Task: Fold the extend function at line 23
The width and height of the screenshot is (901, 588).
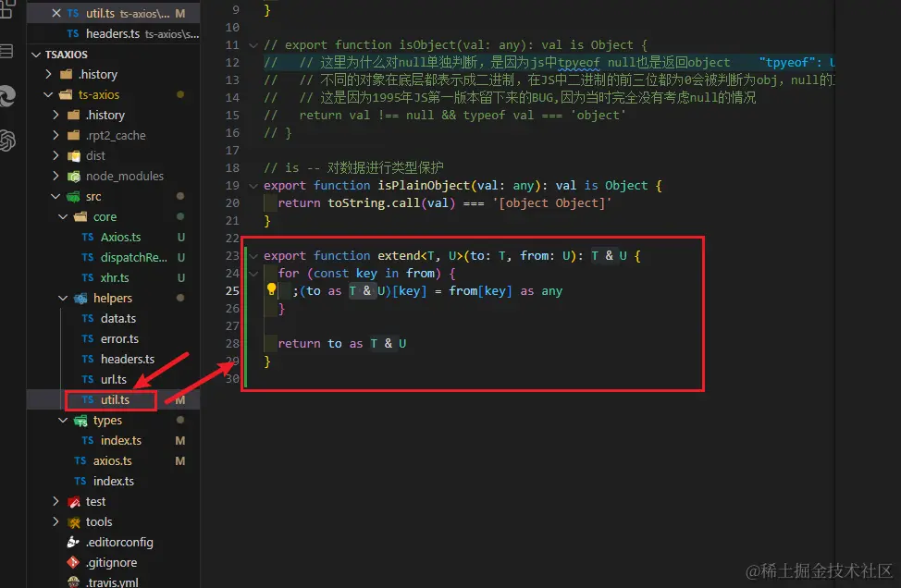Action: pyautogui.click(x=253, y=255)
